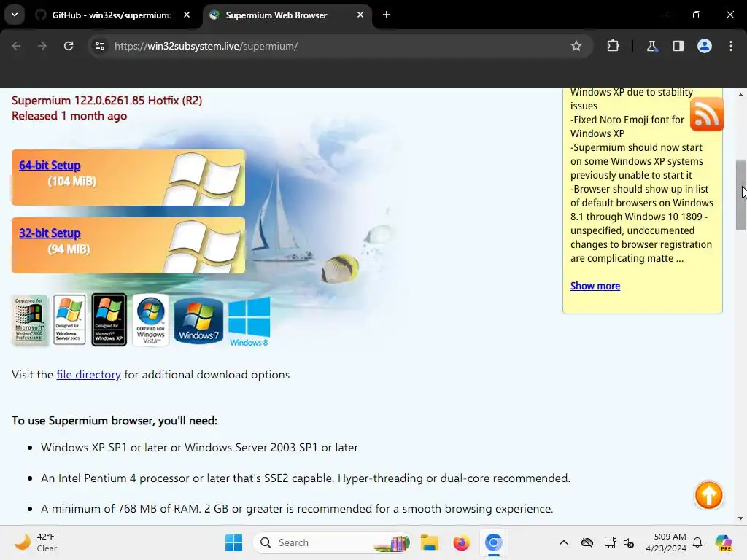Image resolution: width=747 pixels, height=560 pixels.
Task: Open a new tab with plus button
Action: [x=387, y=15]
